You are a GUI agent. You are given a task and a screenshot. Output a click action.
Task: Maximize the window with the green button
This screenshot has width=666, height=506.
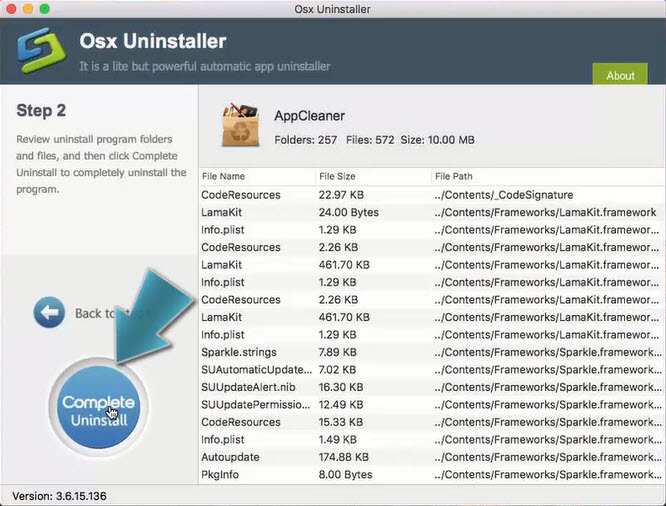pos(44,9)
